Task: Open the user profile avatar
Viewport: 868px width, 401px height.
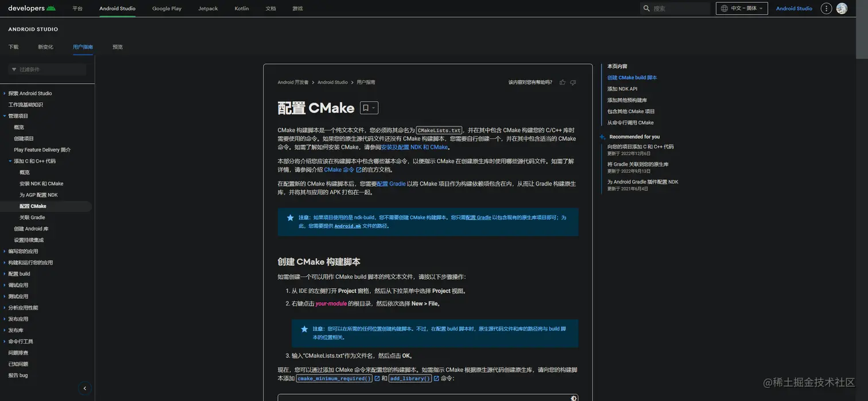Action: (x=842, y=9)
